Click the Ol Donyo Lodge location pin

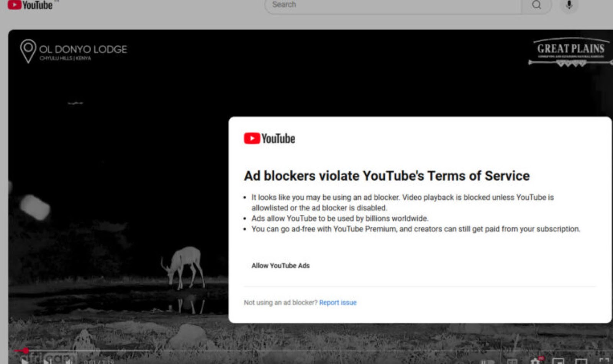28,51
